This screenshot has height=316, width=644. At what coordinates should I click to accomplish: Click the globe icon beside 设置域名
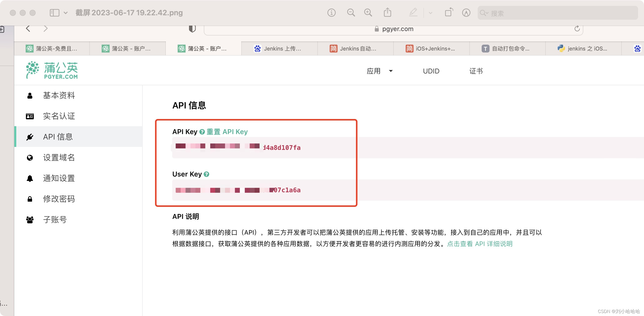[x=30, y=158]
